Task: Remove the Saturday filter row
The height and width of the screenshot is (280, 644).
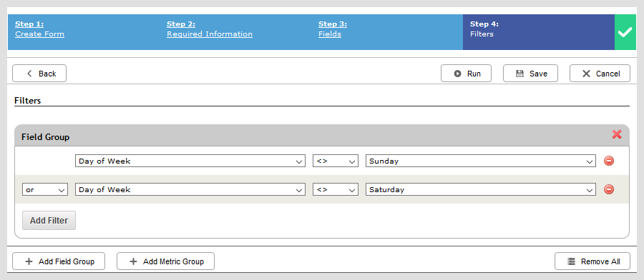Action: 609,189
